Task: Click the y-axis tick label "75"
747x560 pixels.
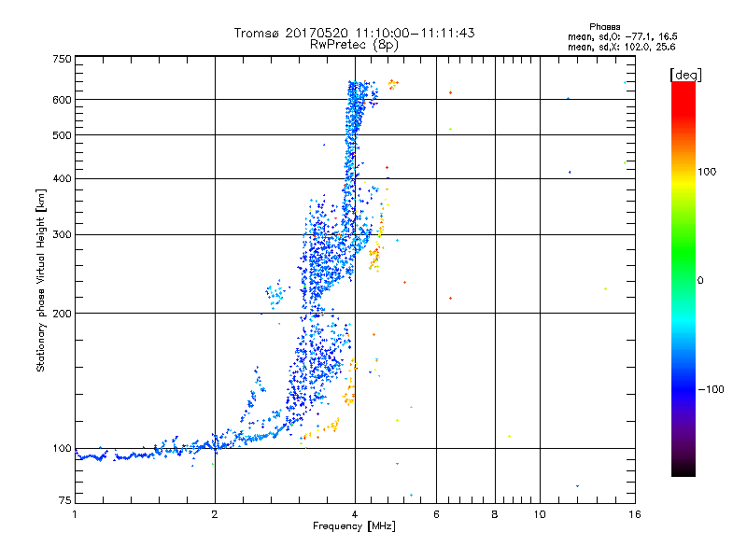Action: [65, 500]
